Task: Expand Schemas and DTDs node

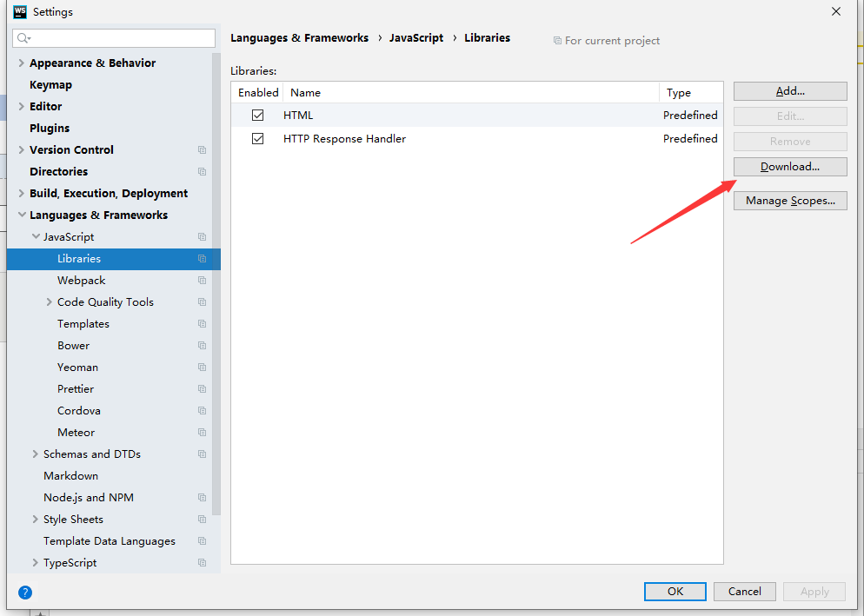Action: point(36,454)
